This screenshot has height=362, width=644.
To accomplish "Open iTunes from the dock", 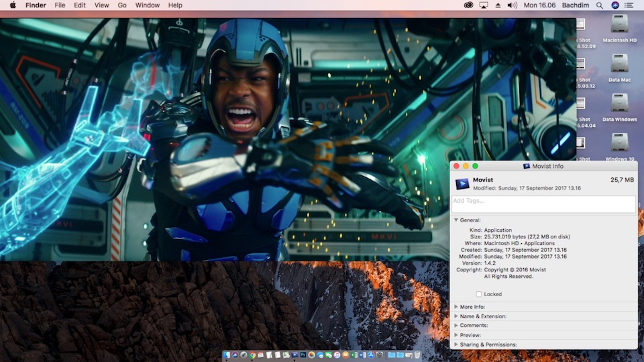I will (x=337, y=355).
